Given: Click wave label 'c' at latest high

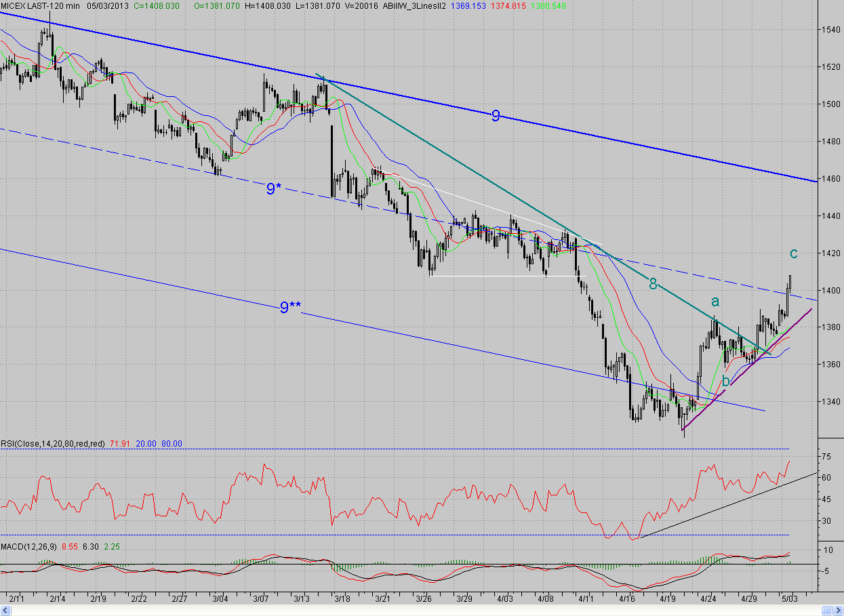Looking at the screenshot, I should click(794, 253).
